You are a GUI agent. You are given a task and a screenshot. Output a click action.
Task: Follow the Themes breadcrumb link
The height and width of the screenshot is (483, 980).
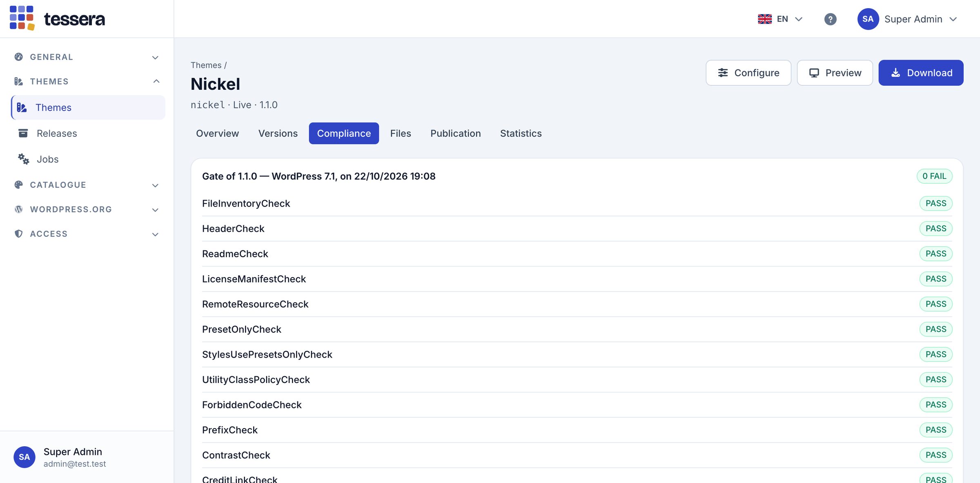[x=206, y=65]
